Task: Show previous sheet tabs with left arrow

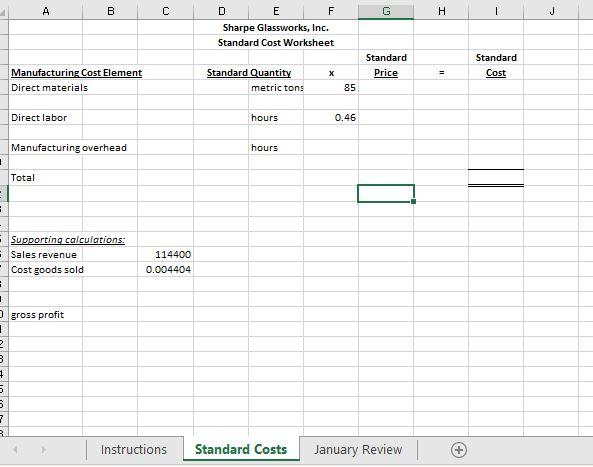Action: 16,450
